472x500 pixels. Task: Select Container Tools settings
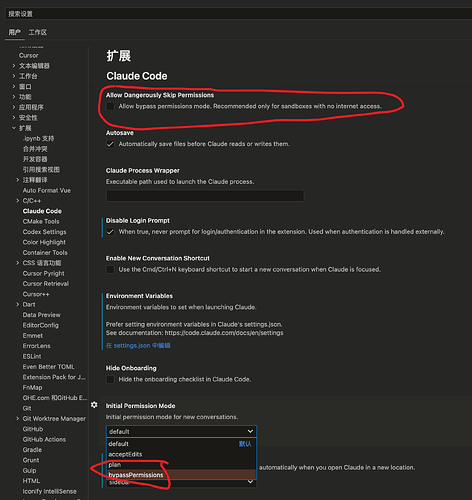(x=45, y=252)
